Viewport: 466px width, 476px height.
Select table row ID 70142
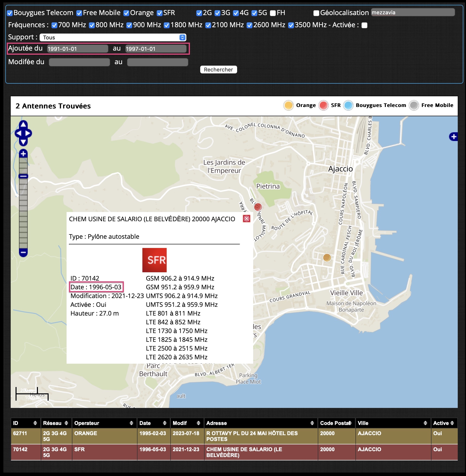click(234, 452)
